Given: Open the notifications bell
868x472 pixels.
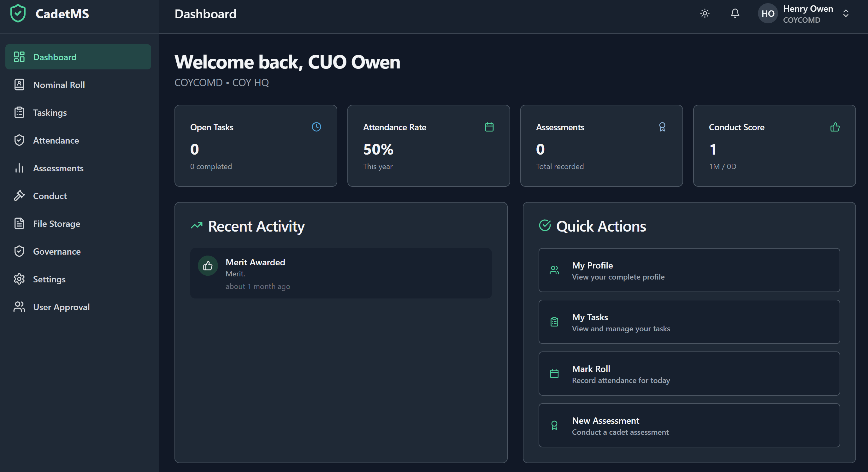Looking at the screenshot, I should [735, 14].
